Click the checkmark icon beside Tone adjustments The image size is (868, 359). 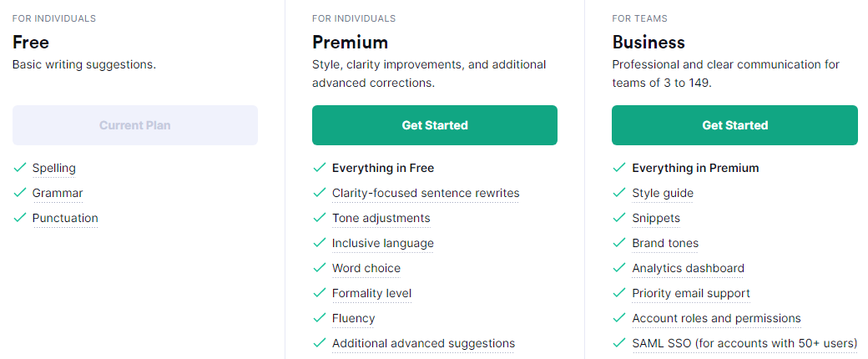pyautogui.click(x=320, y=218)
